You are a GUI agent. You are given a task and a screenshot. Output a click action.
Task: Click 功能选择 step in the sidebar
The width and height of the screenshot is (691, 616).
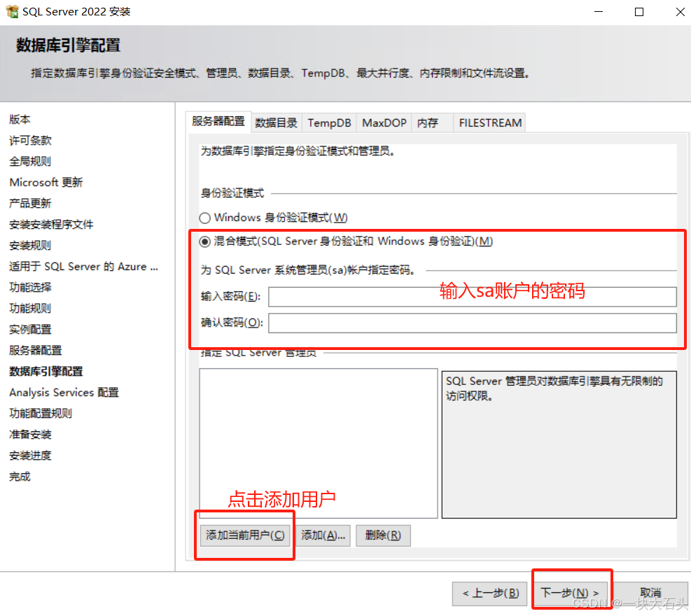pyautogui.click(x=30, y=287)
